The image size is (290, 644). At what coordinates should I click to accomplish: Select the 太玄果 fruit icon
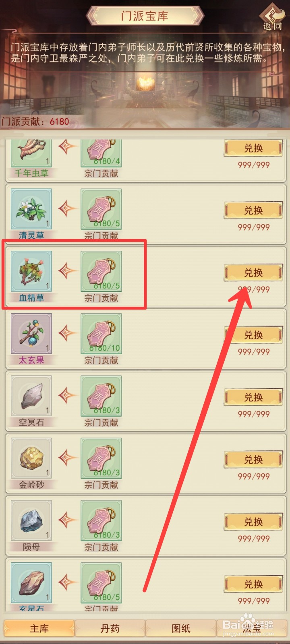pos(31,334)
